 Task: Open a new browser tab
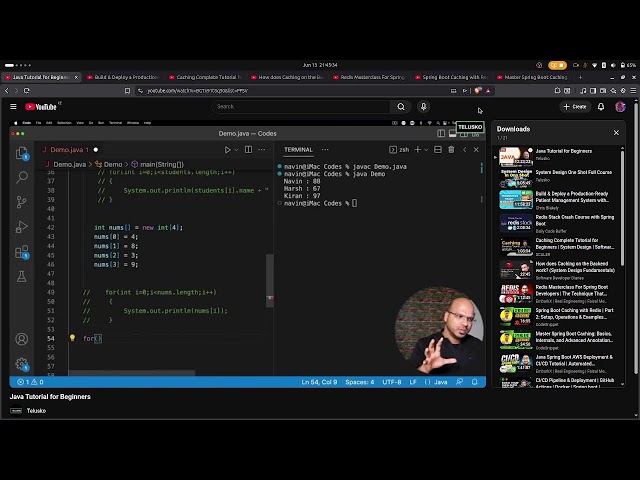tap(580, 77)
